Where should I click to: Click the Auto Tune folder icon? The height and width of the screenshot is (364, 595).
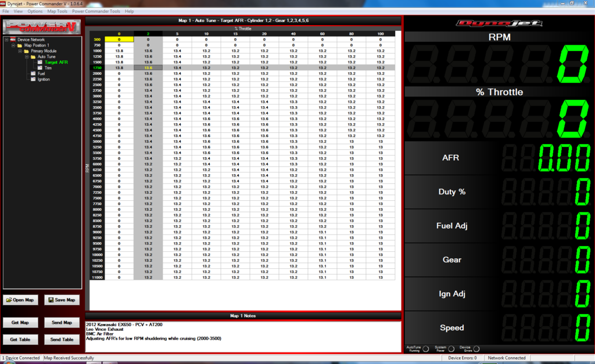(33, 56)
